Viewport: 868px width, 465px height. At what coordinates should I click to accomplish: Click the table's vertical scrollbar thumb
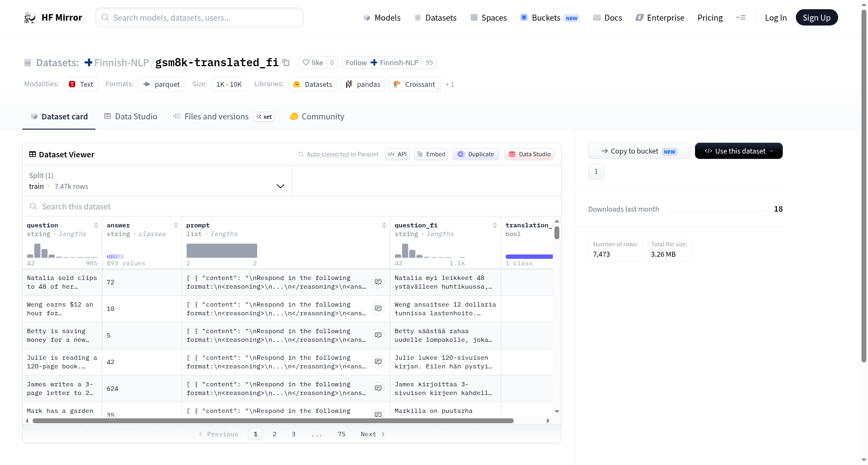[557, 232]
